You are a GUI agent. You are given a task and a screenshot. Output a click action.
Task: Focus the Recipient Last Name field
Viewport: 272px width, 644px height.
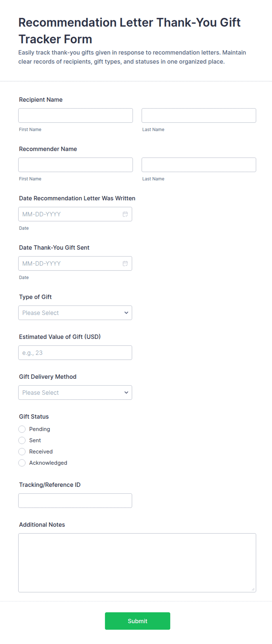coord(199,116)
